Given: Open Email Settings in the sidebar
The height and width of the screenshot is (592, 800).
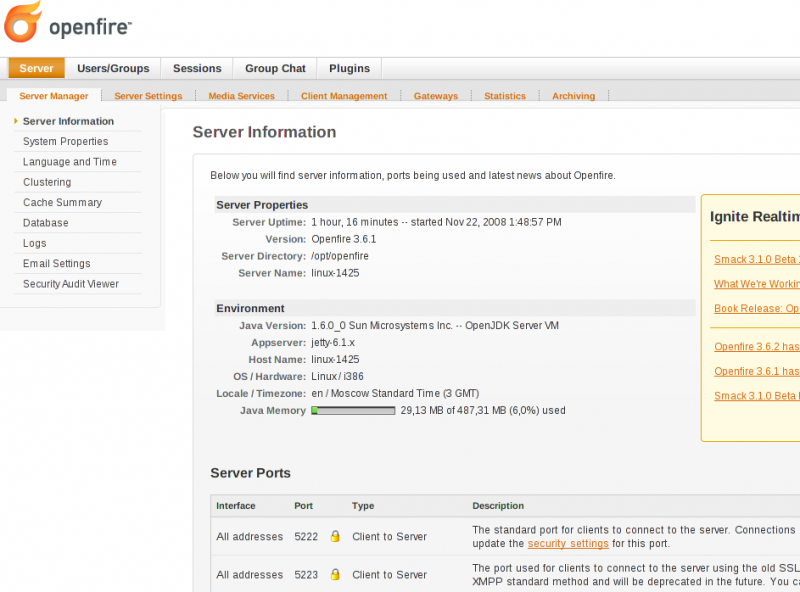Looking at the screenshot, I should (57, 263).
